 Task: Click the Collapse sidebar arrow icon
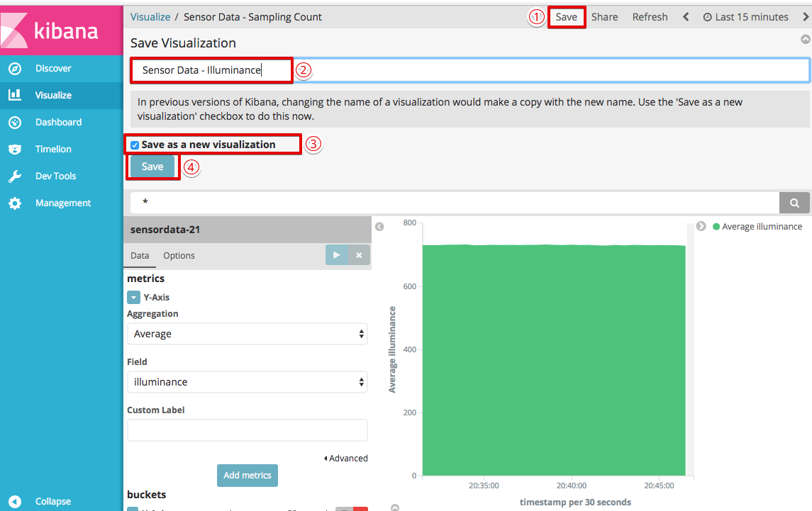click(x=15, y=501)
